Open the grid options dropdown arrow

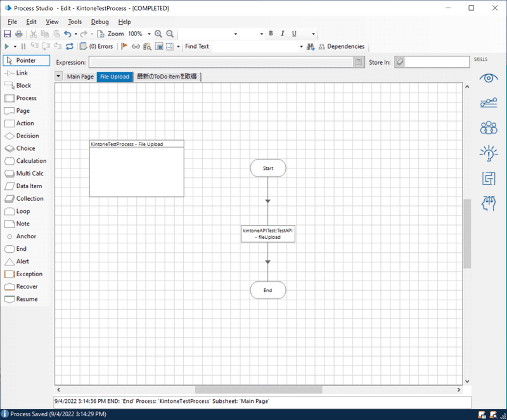pos(178,46)
